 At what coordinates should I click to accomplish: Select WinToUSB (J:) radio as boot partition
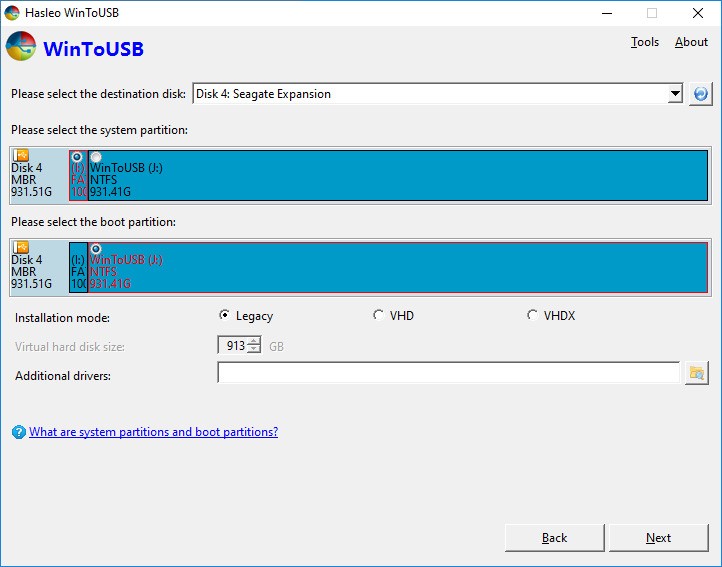click(95, 249)
